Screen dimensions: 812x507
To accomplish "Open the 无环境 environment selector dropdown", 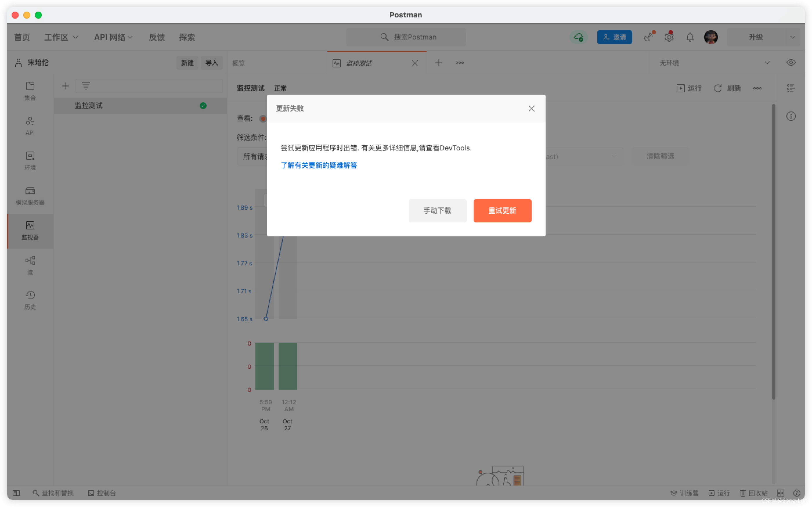I will (714, 63).
